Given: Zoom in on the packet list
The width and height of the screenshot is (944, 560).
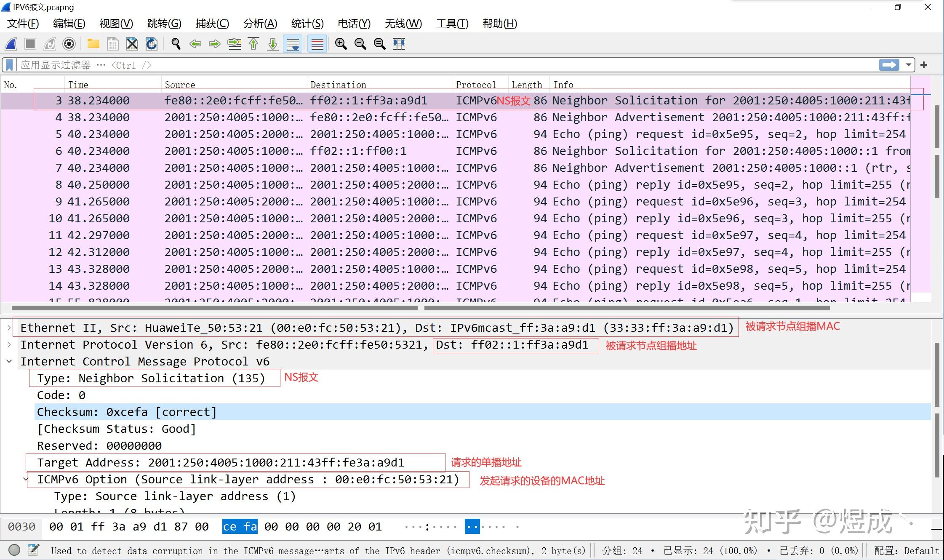Looking at the screenshot, I should pyautogui.click(x=341, y=44).
